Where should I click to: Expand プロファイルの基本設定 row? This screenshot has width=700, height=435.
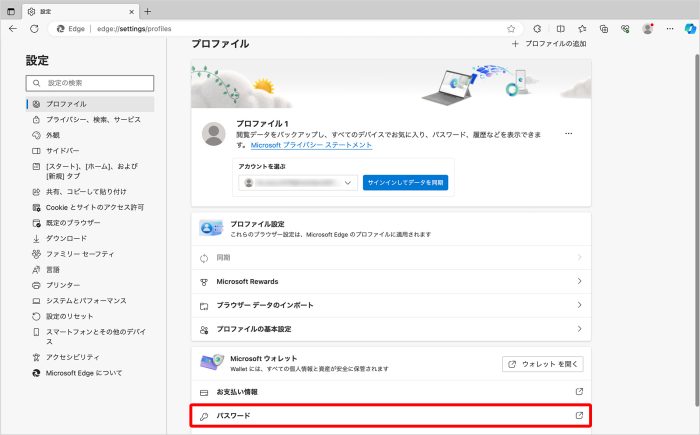pyautogui.click(x=391, y=328)
